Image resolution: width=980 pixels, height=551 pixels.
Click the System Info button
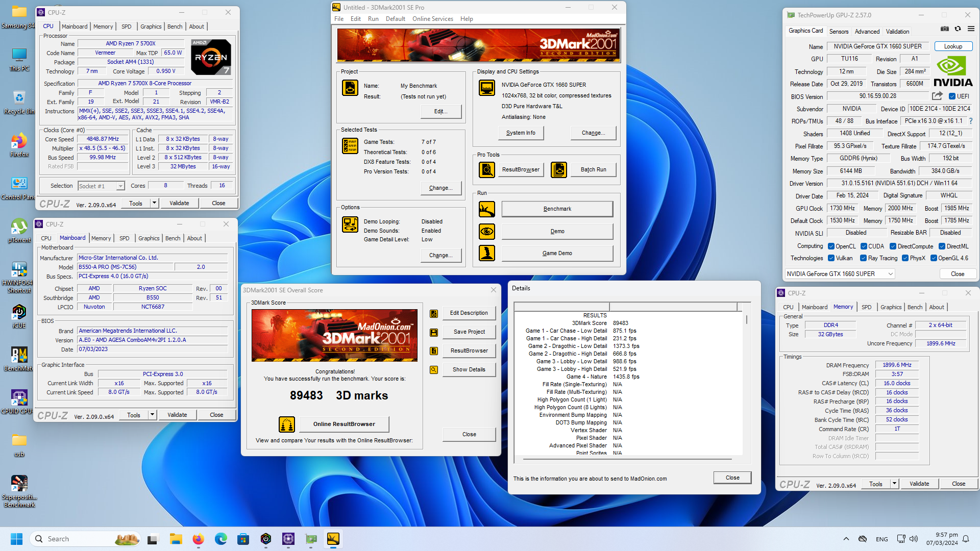pyautogui.click(x=521, y=133)
